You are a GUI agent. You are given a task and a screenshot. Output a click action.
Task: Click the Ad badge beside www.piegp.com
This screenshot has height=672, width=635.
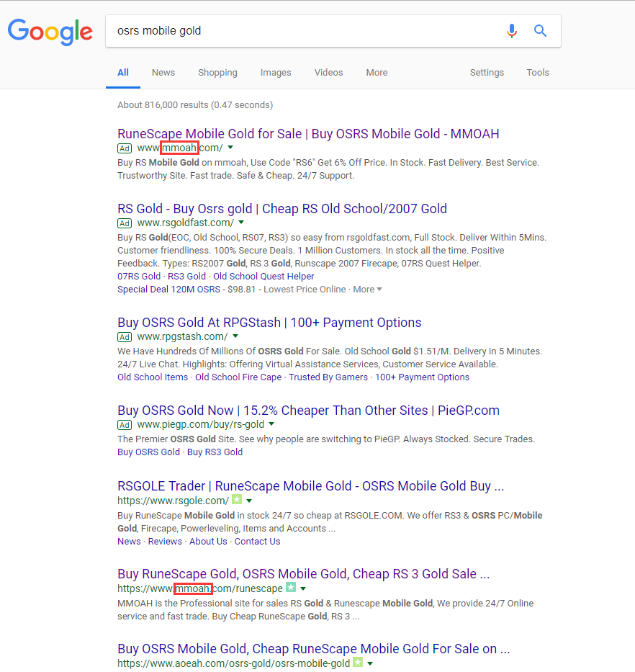[125, 425]
